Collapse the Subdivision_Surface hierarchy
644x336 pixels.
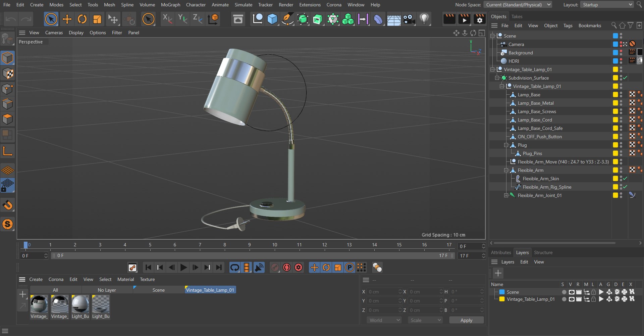click(x=497, y=78)
